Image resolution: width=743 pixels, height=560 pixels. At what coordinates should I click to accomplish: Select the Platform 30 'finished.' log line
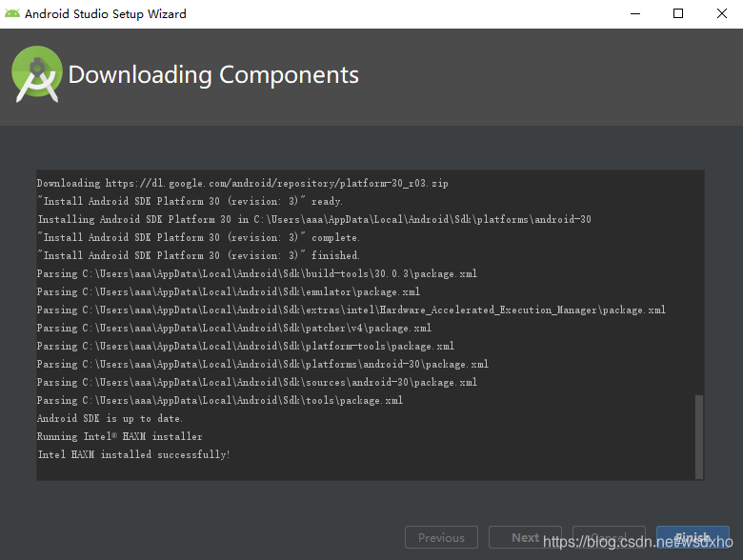point(198,255)
